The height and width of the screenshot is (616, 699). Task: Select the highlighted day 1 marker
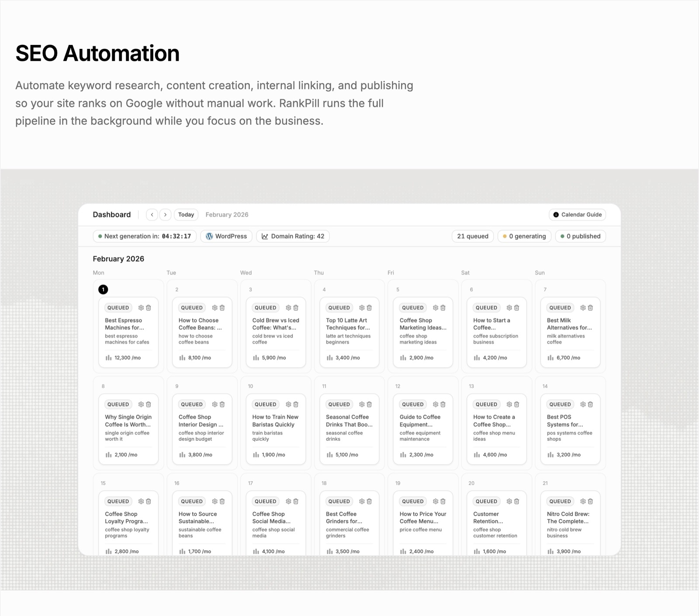coord(103,289)
